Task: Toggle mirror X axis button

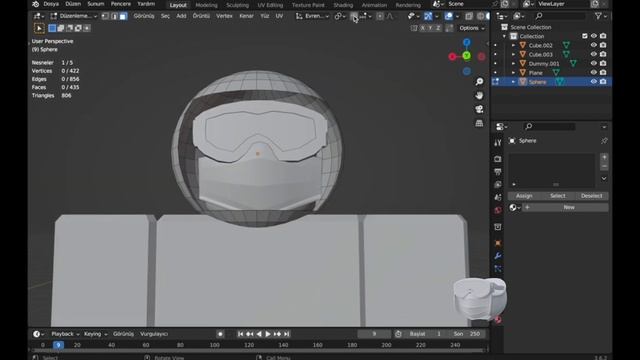Action: coord(423,28)
